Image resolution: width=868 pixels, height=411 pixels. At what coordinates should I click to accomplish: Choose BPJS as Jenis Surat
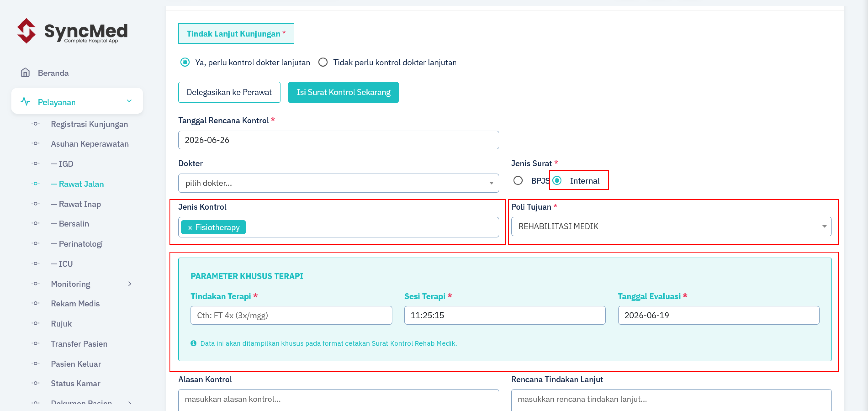(518, 181)
